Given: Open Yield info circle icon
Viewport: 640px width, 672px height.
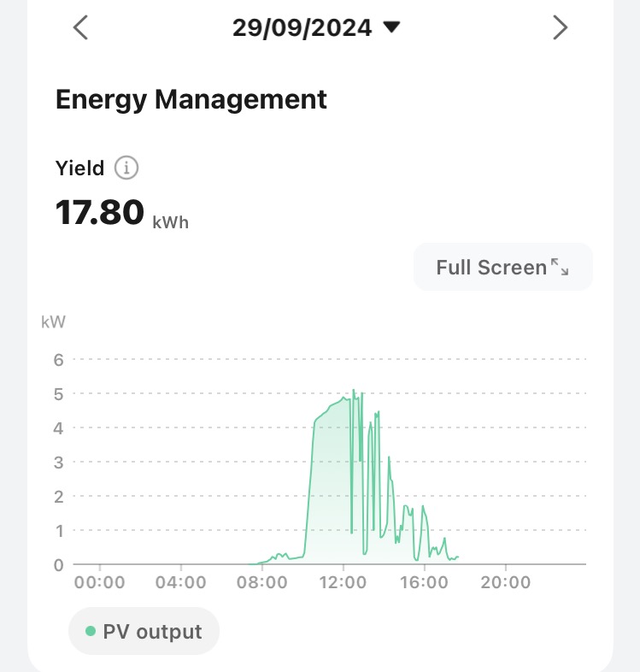Looking at the screenshot, I should pyautogui.click(x=126, y=168).
